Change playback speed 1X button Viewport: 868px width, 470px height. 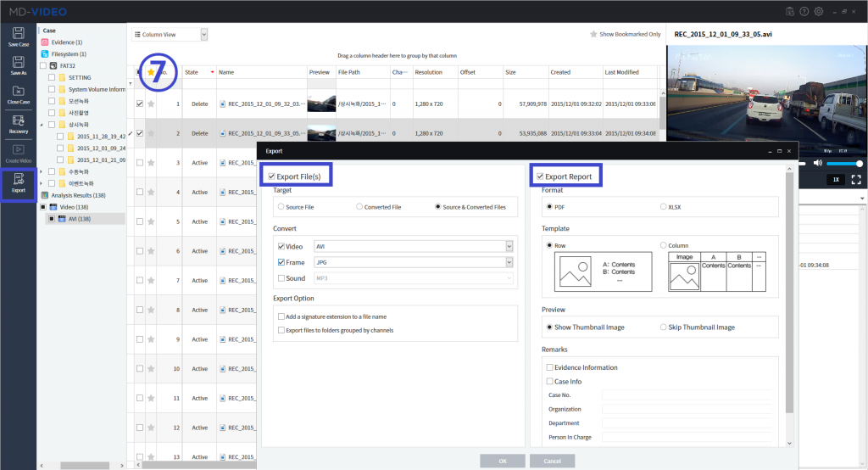point(836,179)
